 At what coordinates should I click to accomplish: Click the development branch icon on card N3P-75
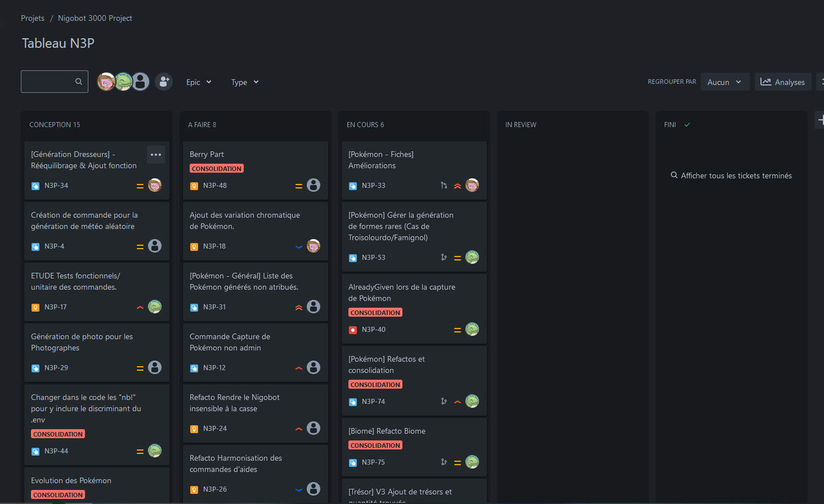(444, 462)
